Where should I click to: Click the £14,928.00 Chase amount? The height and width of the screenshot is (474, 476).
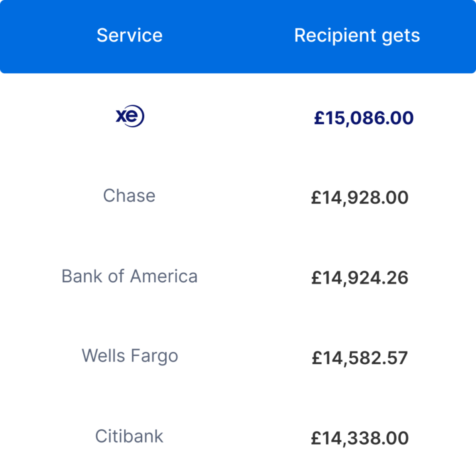click(x=360, y=197)
